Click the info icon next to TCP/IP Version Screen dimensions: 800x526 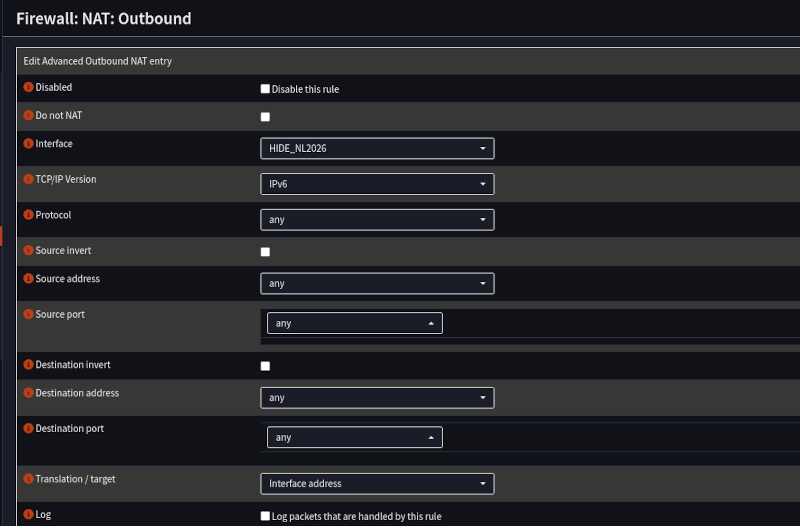pos(28,179)
